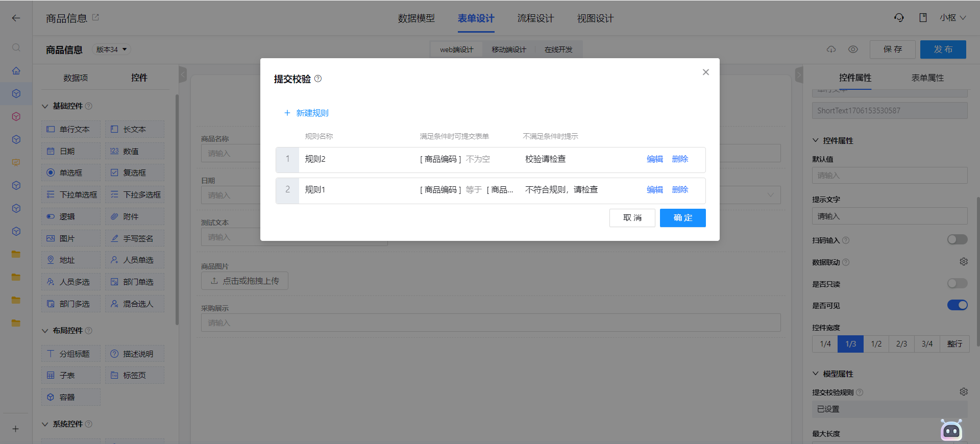Click the robot assistant icon
980x444 pixels.
[x=951, y=430]
